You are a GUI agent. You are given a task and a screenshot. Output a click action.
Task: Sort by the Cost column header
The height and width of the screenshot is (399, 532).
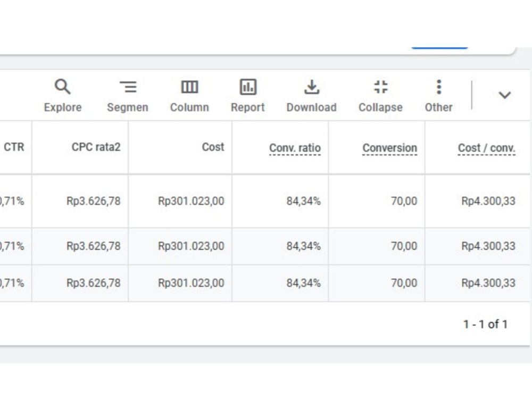coord(213,147)
